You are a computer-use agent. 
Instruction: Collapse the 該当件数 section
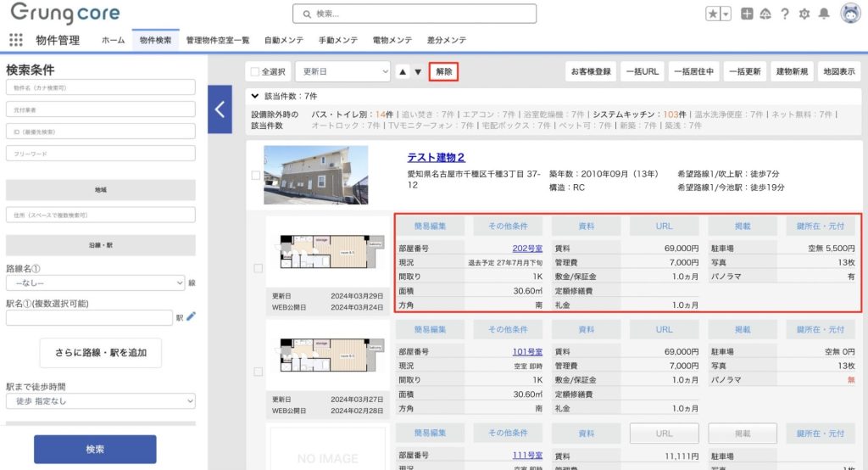click(255, 97)
